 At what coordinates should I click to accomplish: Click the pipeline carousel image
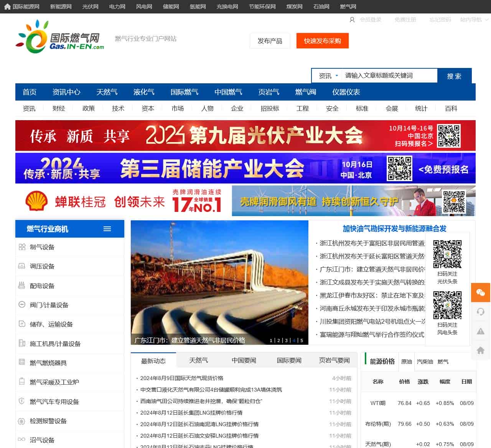[x=219, y=282]
